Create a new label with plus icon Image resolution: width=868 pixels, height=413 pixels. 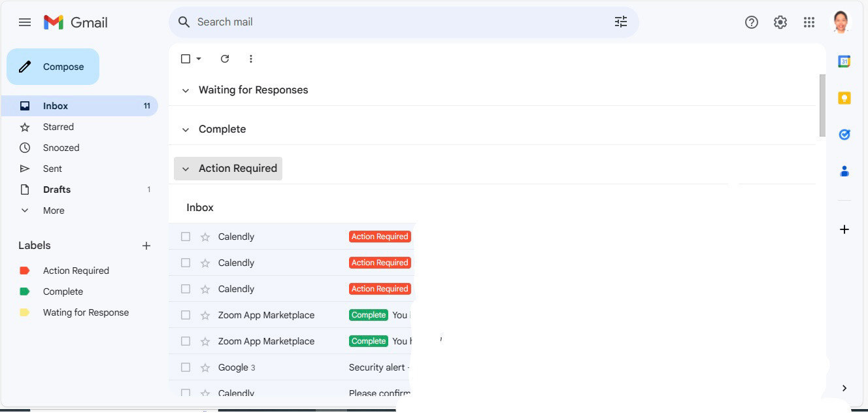pyautogui.click(x=146, y=246)
